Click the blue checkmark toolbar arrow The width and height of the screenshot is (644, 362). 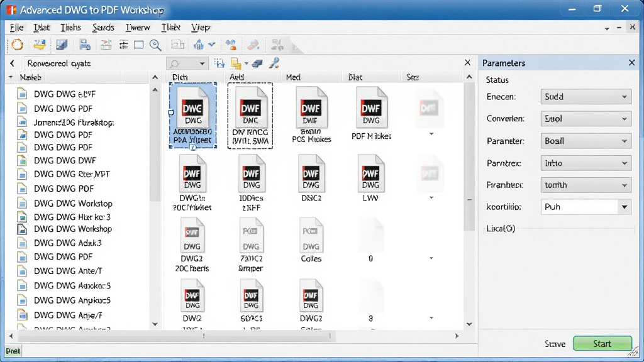click(x=212, y=44)
